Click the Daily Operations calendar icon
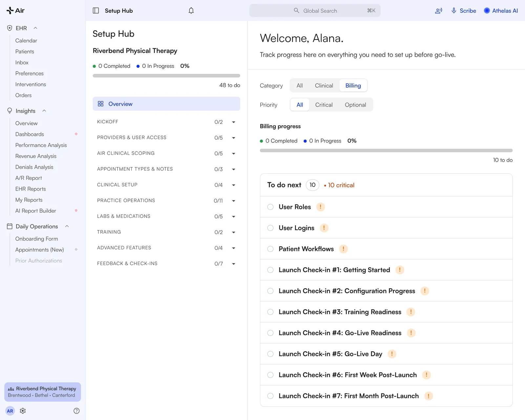 [x=10, y=226]
